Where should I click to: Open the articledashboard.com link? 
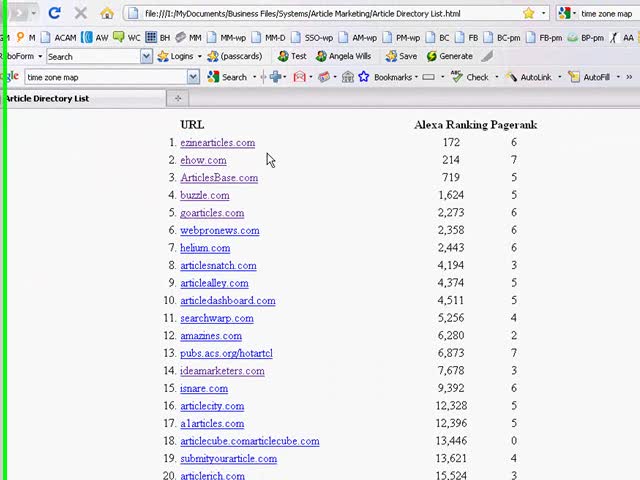[228, 300]
